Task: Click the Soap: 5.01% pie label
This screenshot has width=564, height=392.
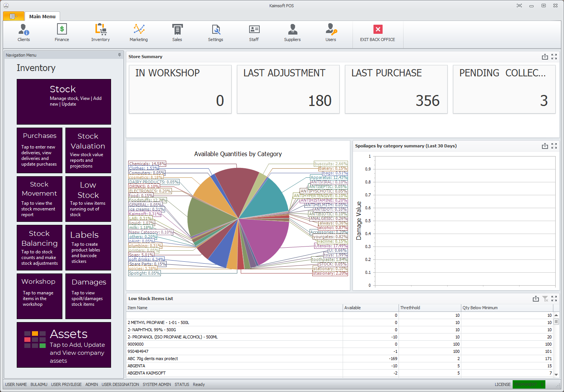Action: click(x=141, y=255)
